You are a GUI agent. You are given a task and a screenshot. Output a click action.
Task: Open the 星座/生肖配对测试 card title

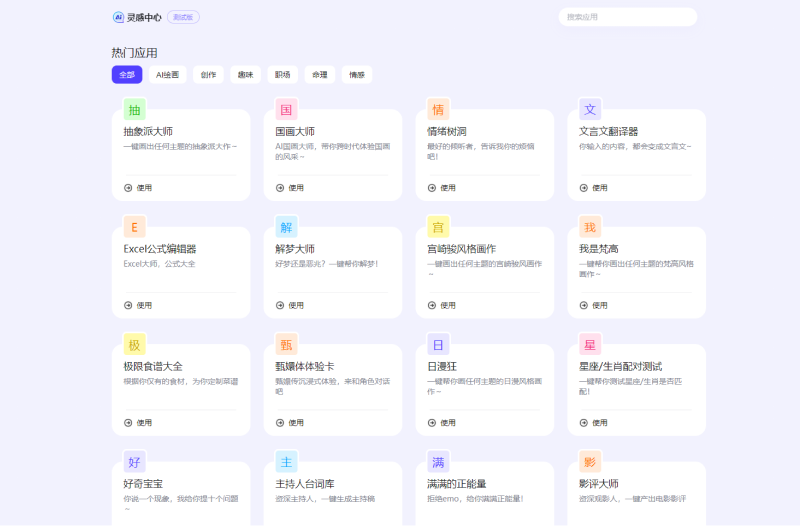click(x=620, y=366)
